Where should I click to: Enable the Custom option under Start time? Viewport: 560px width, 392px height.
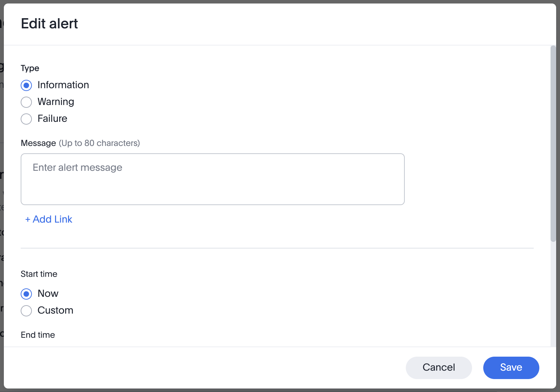tap(26, 310)
